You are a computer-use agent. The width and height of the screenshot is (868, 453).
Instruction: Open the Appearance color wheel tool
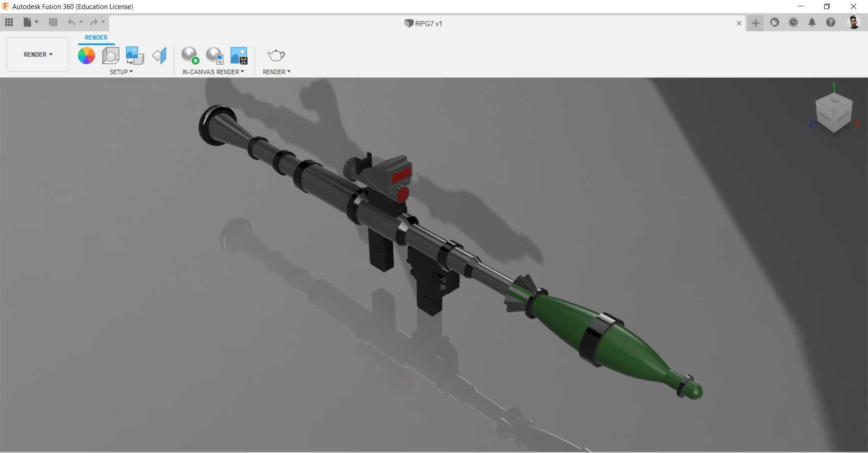tap(86, 56)
